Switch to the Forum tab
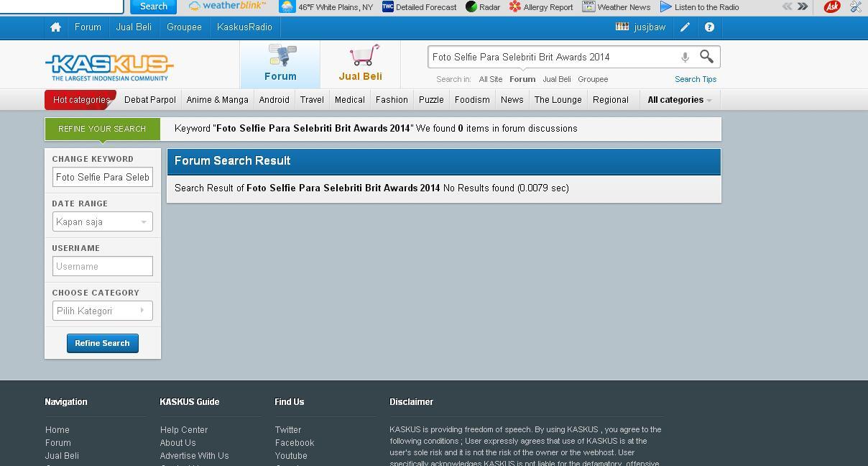 (280, 64)
